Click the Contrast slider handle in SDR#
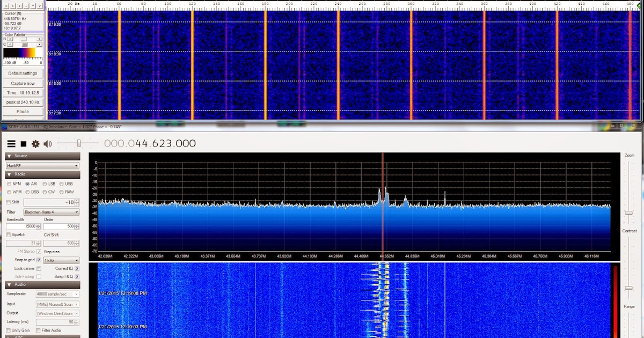The height and width of the screenshot is (338, 644). point(628,288)
